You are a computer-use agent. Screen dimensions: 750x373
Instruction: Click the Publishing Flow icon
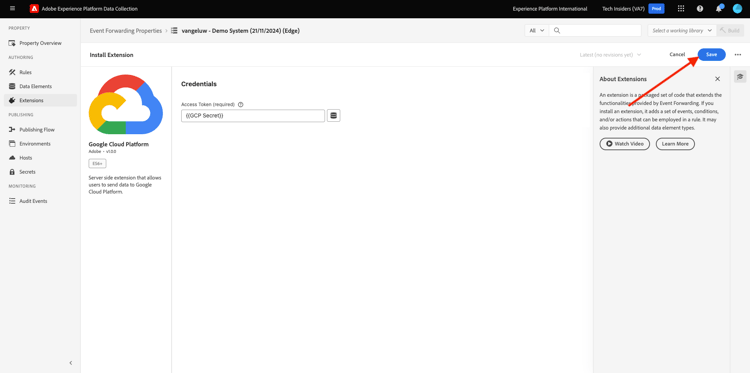pyautogui.click(x=12, y=130)
